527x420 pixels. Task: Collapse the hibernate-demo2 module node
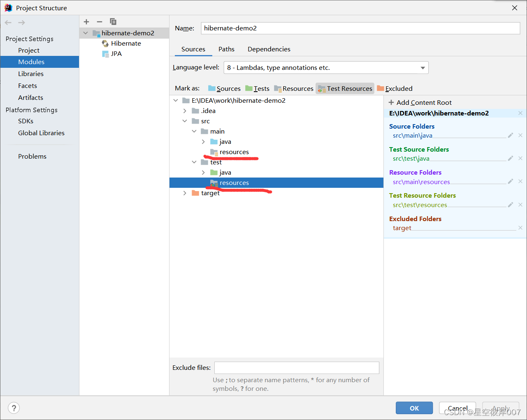pos(86,33)
